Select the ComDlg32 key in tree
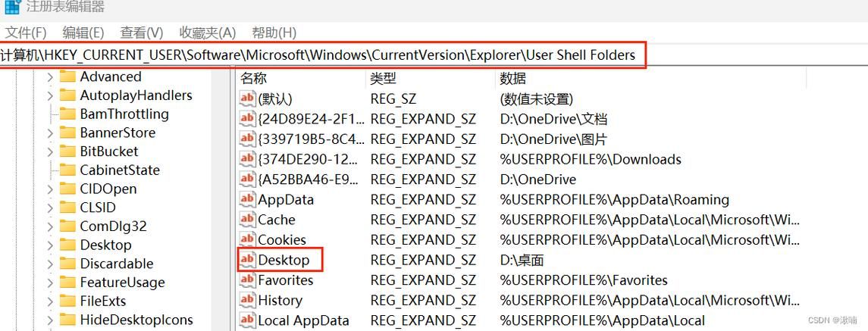 [113, 226]
